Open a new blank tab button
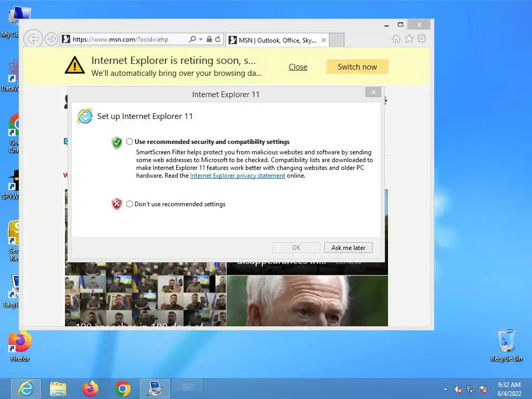This screenshot has height=399, width=532. tap(337, 40)
